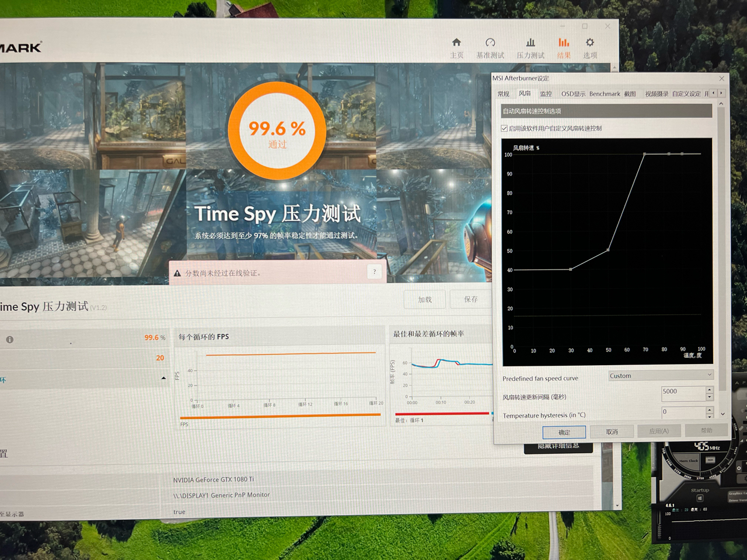The height and width of the screenshot is (560, 747).
Task: Open the stress test (压力测试) chart icon
Action: click(x=530, y=42)
